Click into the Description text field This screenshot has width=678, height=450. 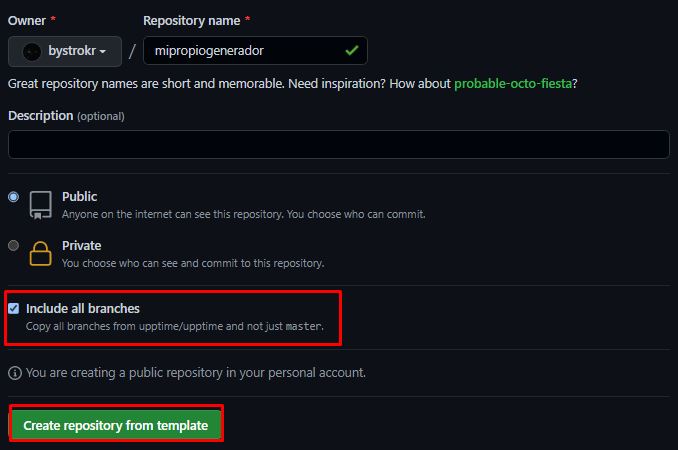(339, 144)
